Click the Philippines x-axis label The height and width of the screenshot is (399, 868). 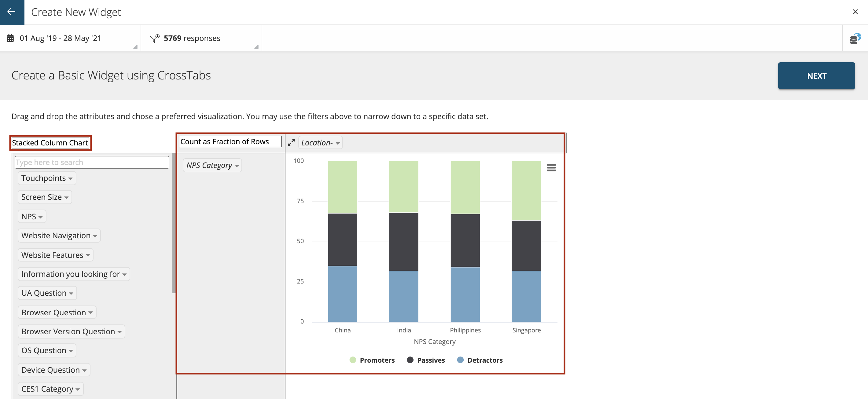[x=465, y=330]
